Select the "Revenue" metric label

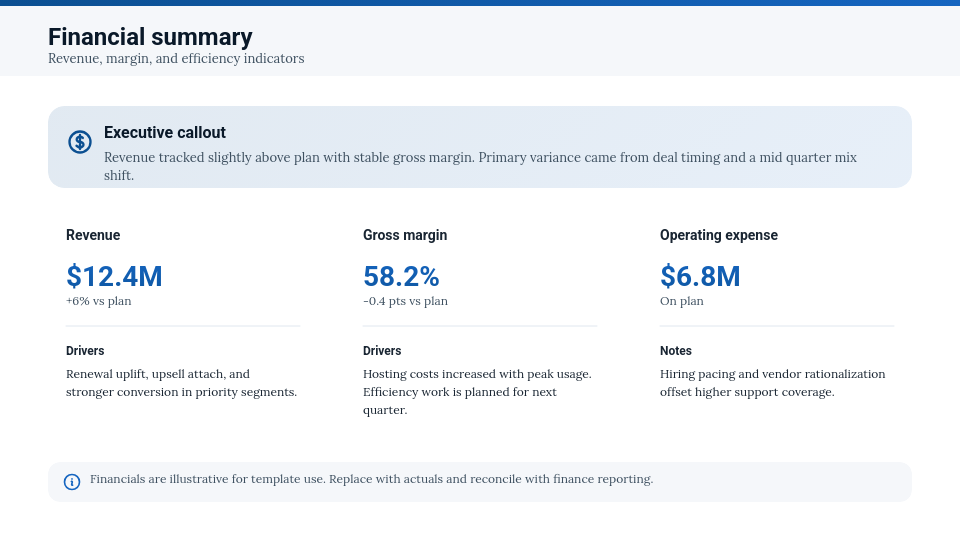[93, 235]
